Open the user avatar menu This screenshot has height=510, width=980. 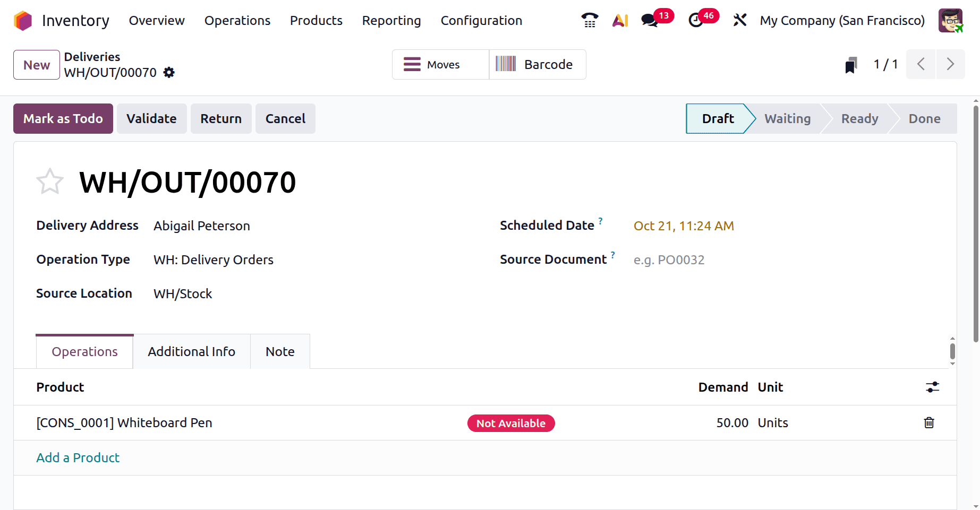pyautogui.click(x=950, y=21)
